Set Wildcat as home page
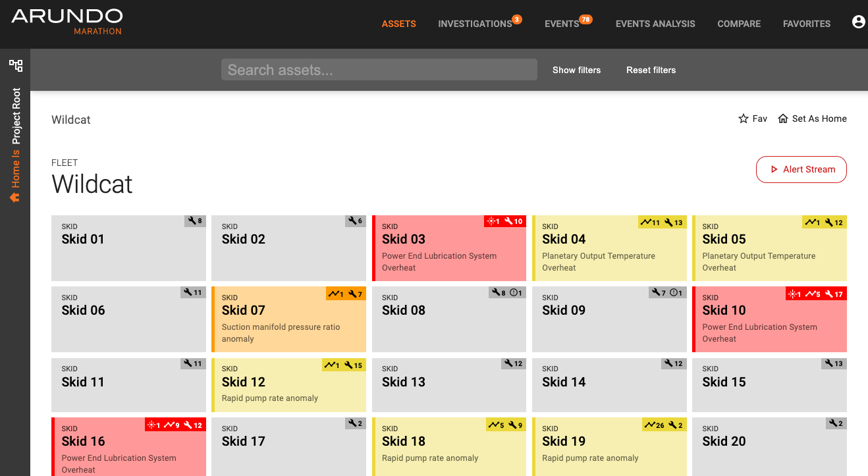 point(812,119)
